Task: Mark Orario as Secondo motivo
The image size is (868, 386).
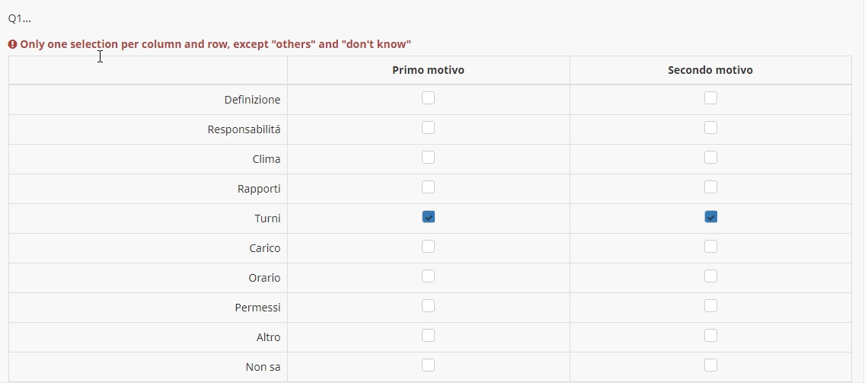Action: tap(710, 276)
